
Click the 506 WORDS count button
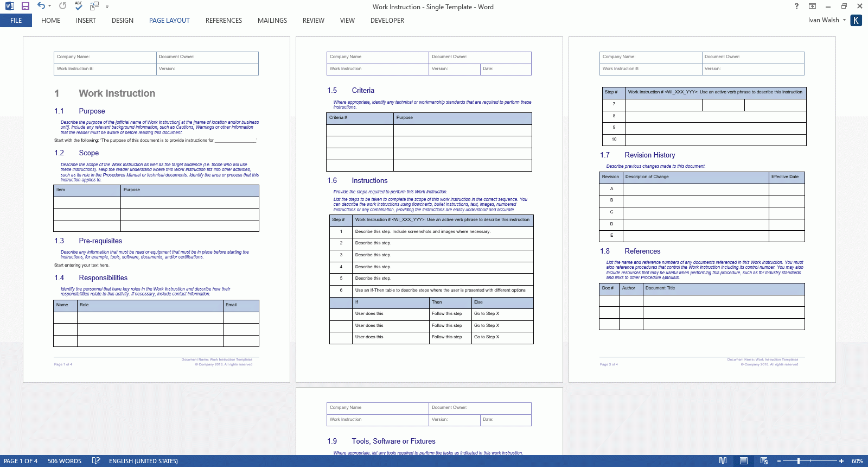pyautogui.click(x=65, y=461)
